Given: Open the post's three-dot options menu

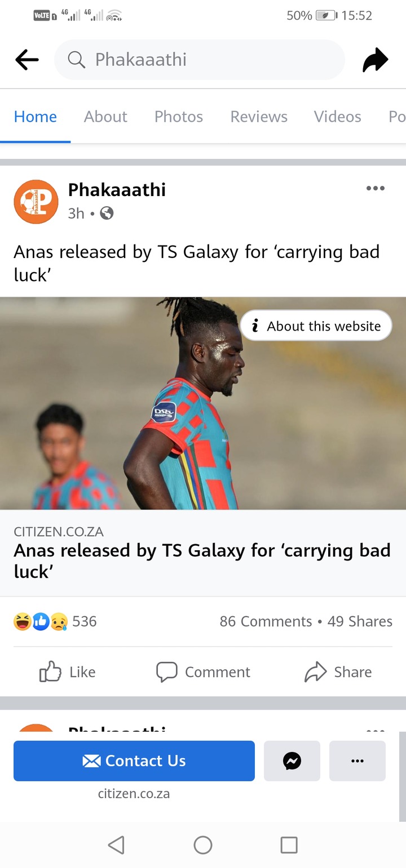Looking at the screenshot, I should [376, 188].
